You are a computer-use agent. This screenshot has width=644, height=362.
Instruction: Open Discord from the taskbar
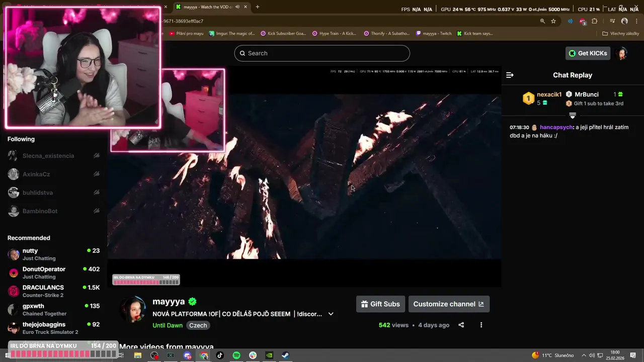tap(188, 355)
